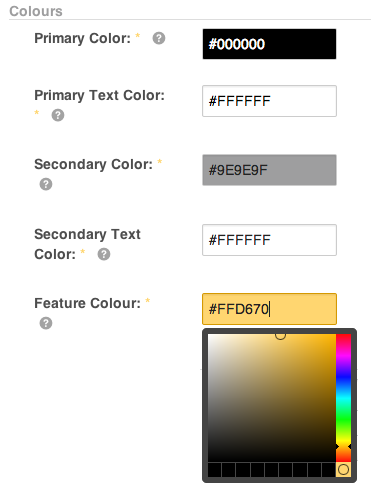Image resolution: width=371 pixels, height=495 pixels.
Task: Click the circular picker handle atop gradient
Action: pyautogui.click(x=280, y=335)
